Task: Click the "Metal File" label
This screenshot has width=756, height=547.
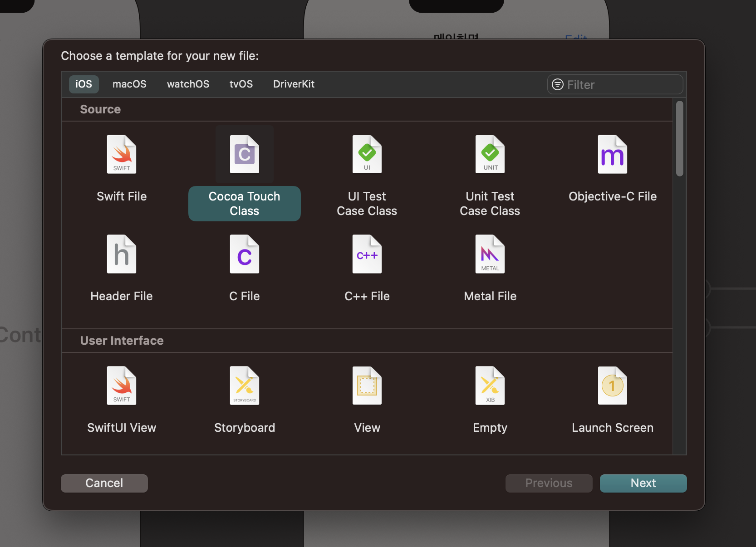Action: click(490, 296)
